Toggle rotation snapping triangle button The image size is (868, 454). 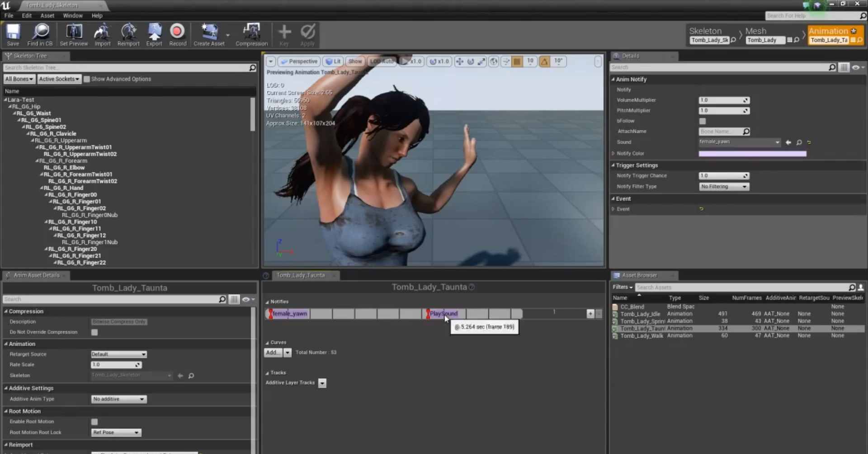545,61
